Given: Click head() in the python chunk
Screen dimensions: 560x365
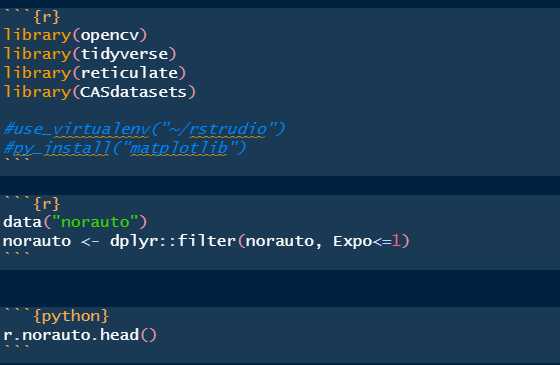Looking at the screenshot, I should pyautogui.click(x=128, y=335).
